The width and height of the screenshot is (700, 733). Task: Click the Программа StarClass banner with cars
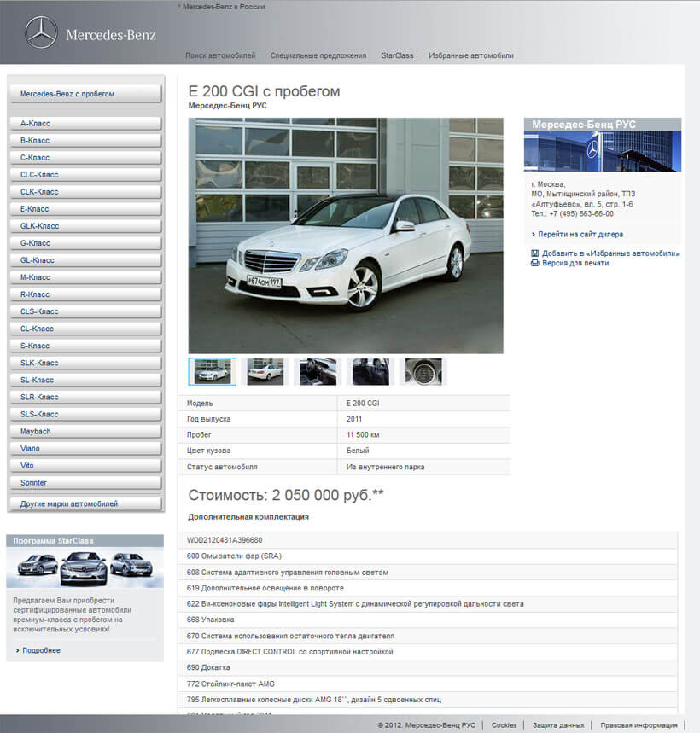click(85, 561)
